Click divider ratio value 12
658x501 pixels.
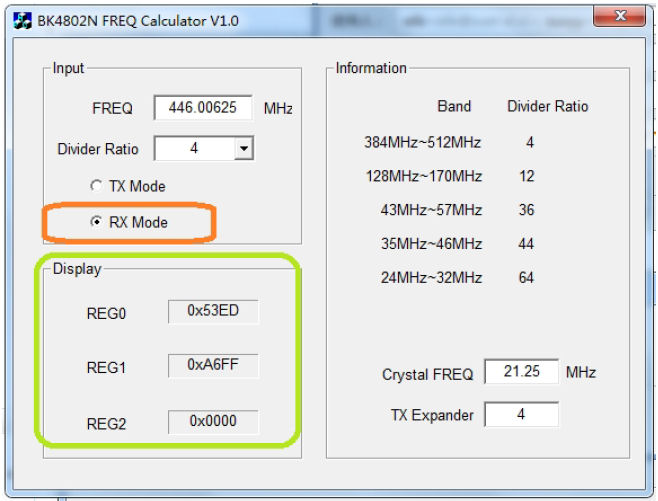click(527, 176)
